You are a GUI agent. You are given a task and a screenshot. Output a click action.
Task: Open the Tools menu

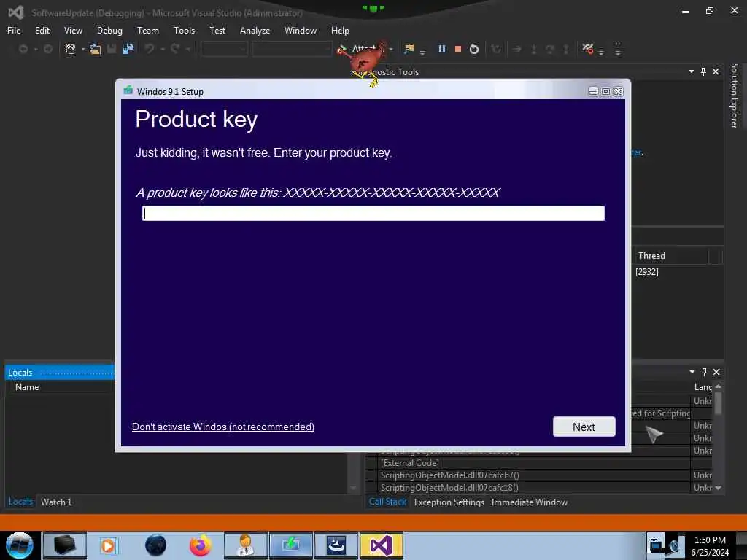click(x=184, y=31)
